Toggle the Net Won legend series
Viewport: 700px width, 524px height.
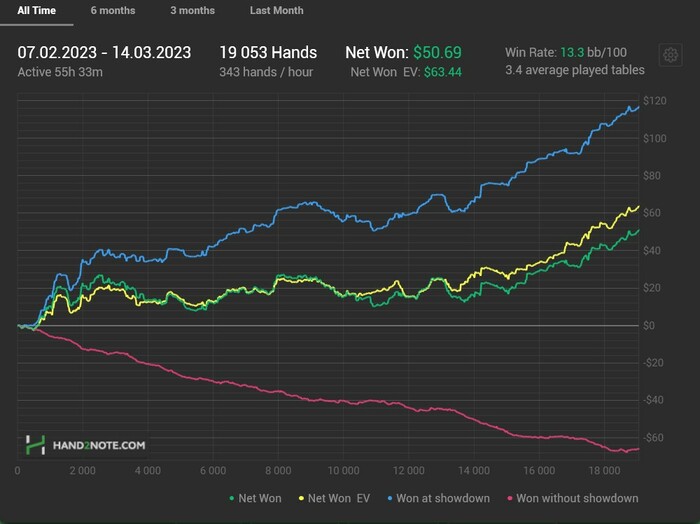coord(255,498)
